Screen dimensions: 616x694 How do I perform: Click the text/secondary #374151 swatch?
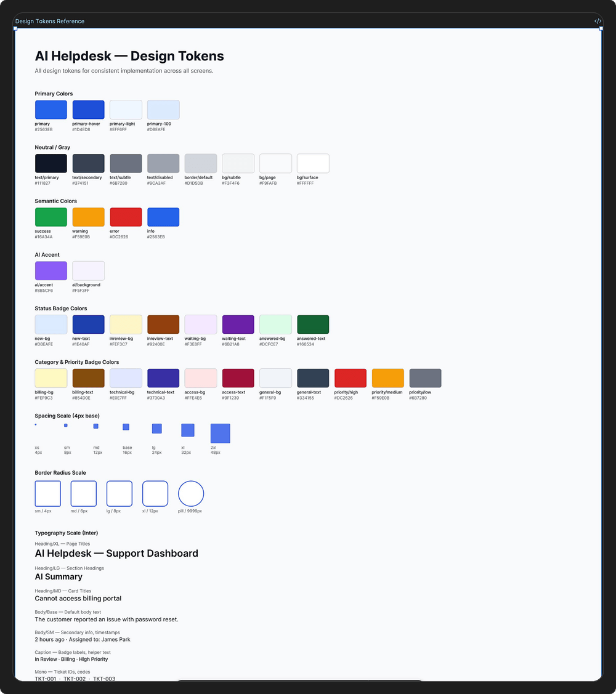(89, 163)
